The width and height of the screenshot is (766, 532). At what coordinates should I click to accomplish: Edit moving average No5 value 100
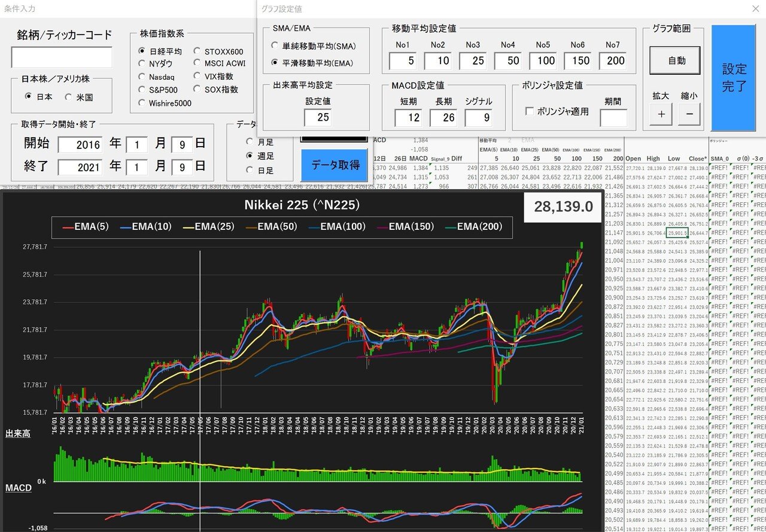click(543, 60)
